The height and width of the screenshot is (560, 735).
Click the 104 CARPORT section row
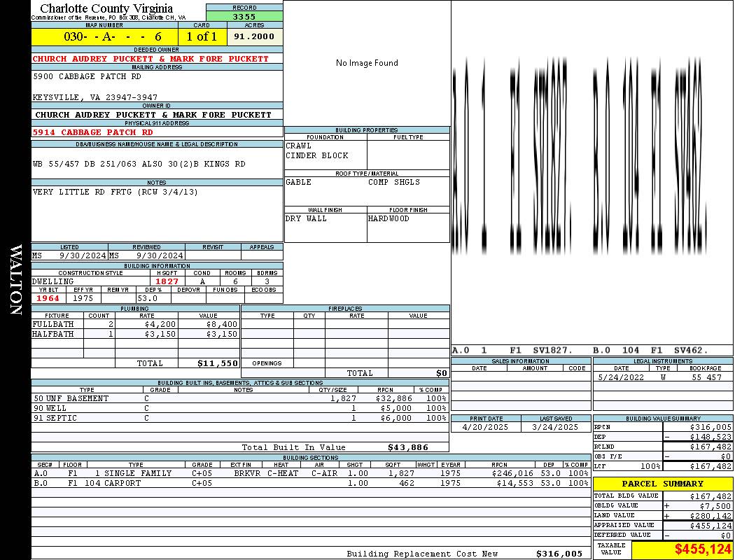[x=311, y=483]
